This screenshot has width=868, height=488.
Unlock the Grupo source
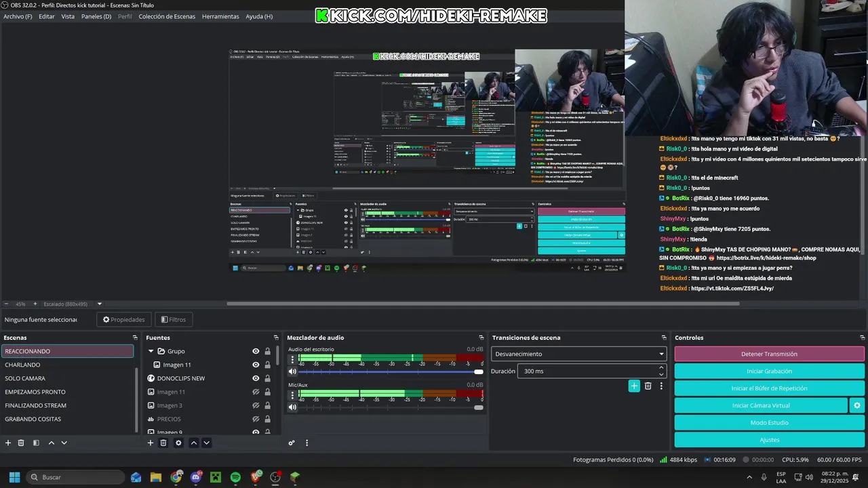(x=267, y=351)
